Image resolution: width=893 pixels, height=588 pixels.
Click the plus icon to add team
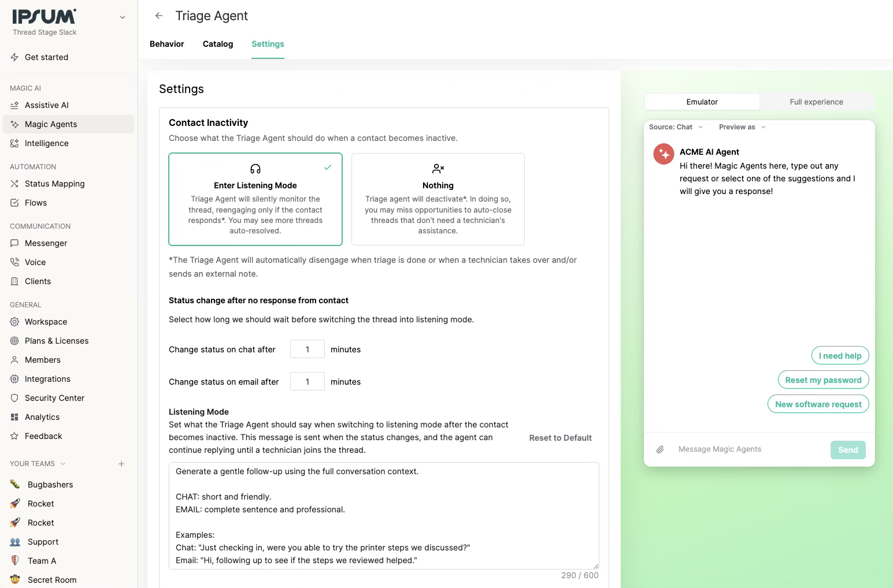pos(121,464)
